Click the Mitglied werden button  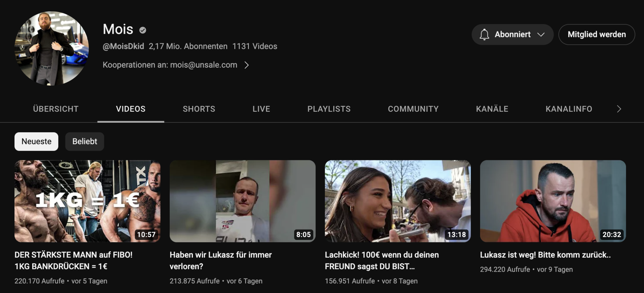[x=596, y=34]
